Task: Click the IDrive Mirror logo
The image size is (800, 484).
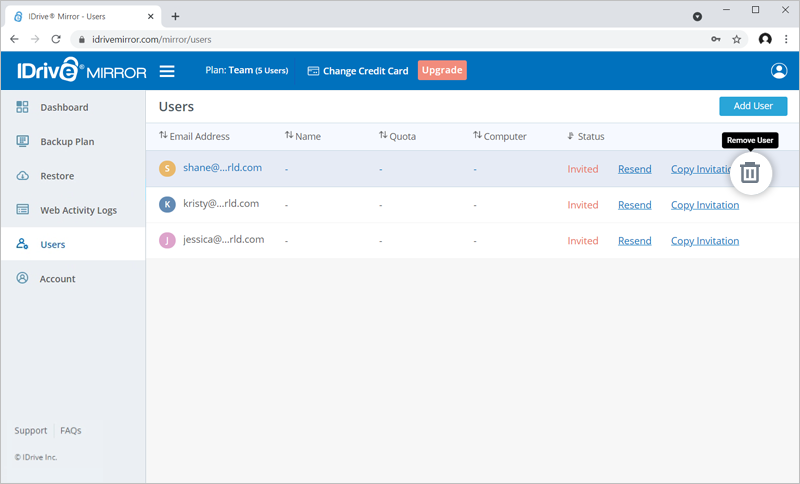Action: (x=82, y=70)
